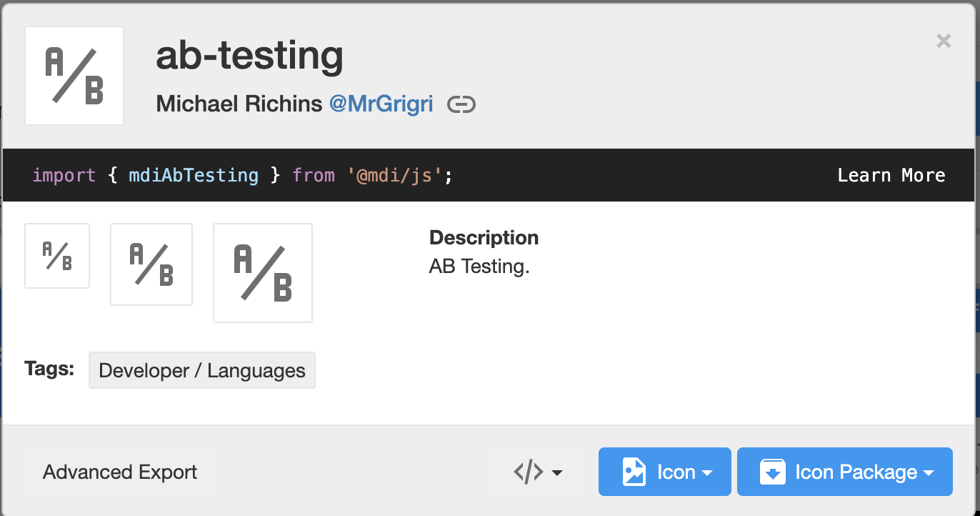The image size is (980, 516).
Task: Click the Michael Richins author name
Action: (x=239, y=104)
